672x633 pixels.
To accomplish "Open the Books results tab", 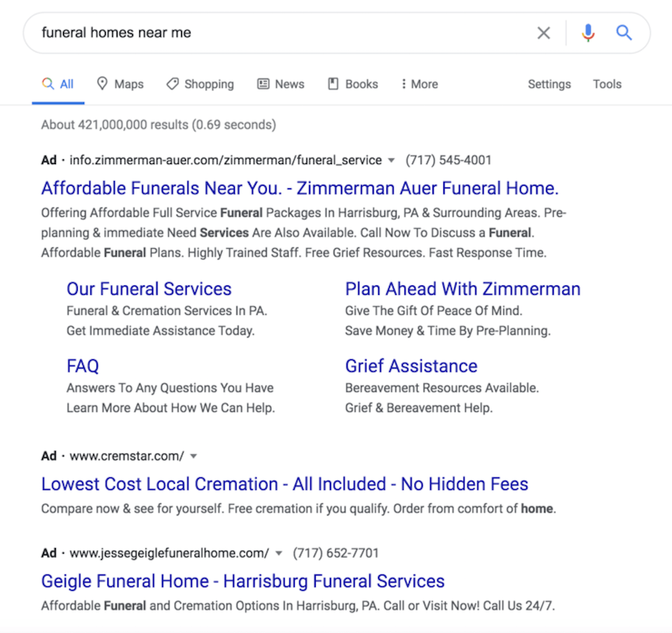I will (353, 84).
